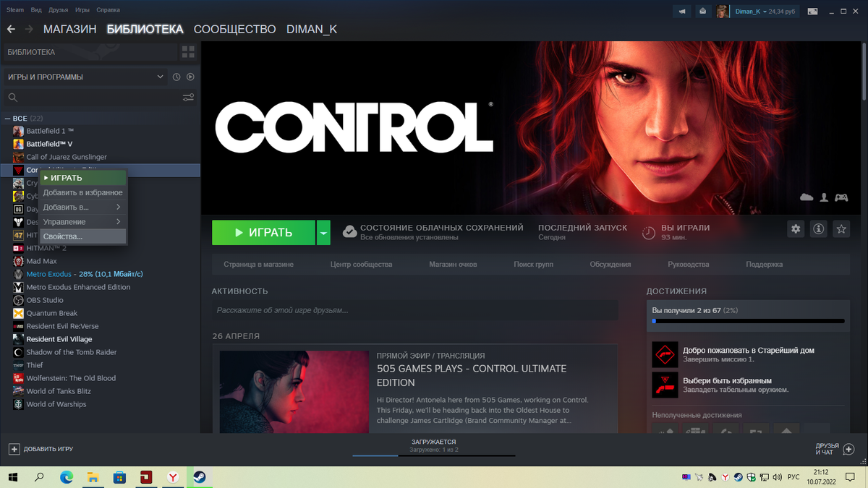The height and width of the screenshot is (488, 868).
Task: Click the ДОБАВИТЬ ИГРУ button
Action: click(41, 449)
